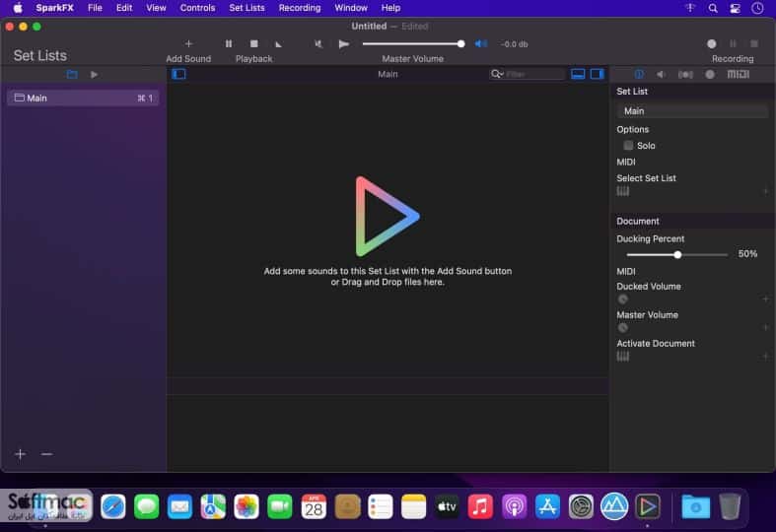Click the Select Set List MIDI keys icon
776x532 pixels.
pyautogui.click(x=623, y=191)
